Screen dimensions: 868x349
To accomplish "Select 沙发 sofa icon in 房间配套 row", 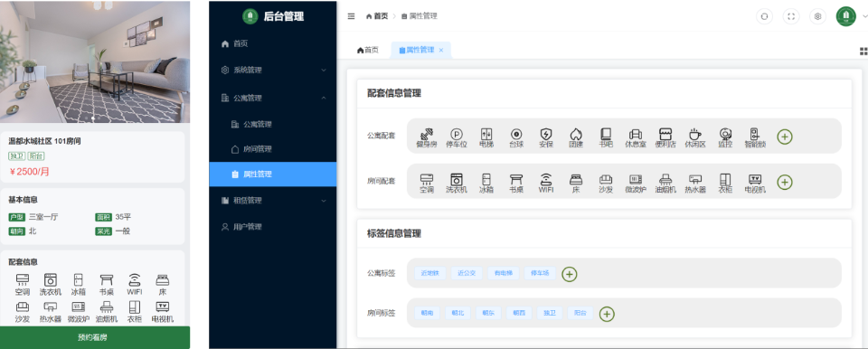I will coord(606,180).
